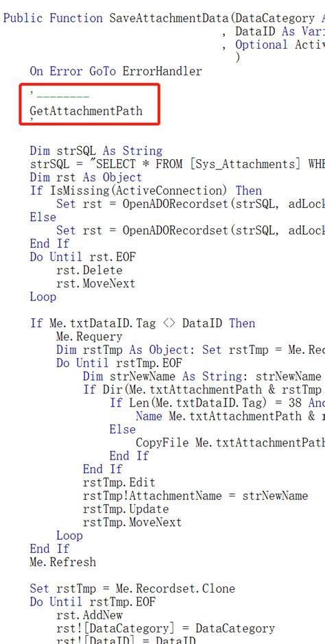Click the Dim strSQL As String line
The width and height of the screenshot is (325, 644).
96,151
